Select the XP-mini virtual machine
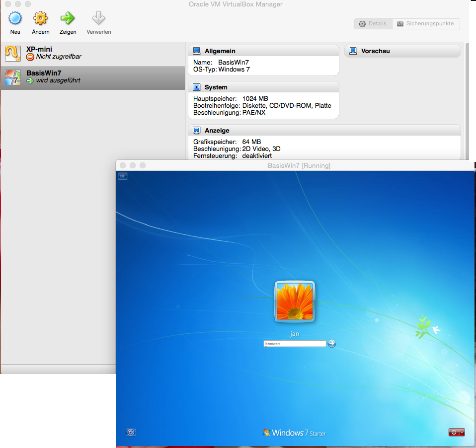476x448 pixels. click(92, 54)
